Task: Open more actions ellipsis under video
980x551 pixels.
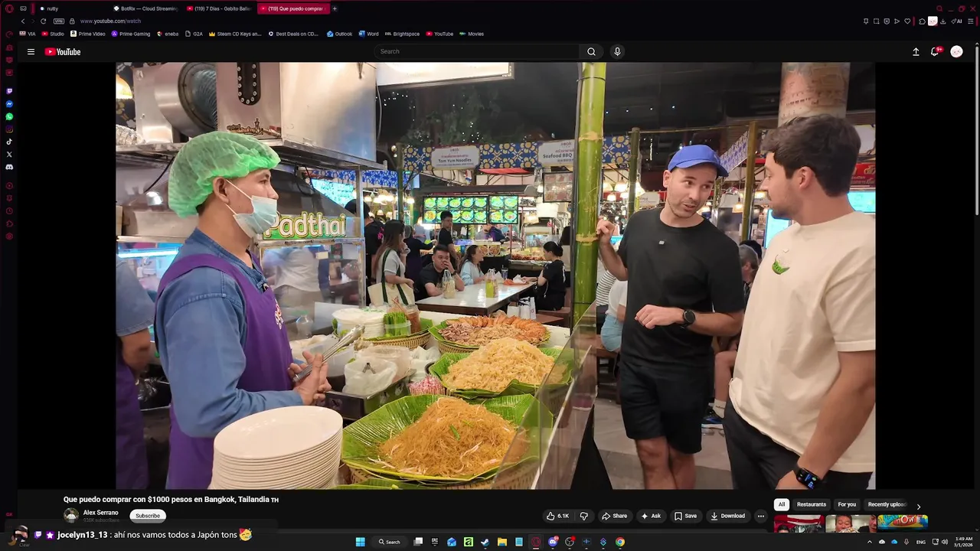Action: pyautogui.click(x=760, y=516)
